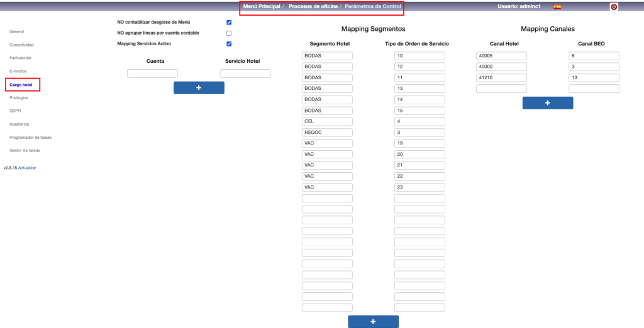Select Privilegios in the sidebar

[x=19, y=97]
